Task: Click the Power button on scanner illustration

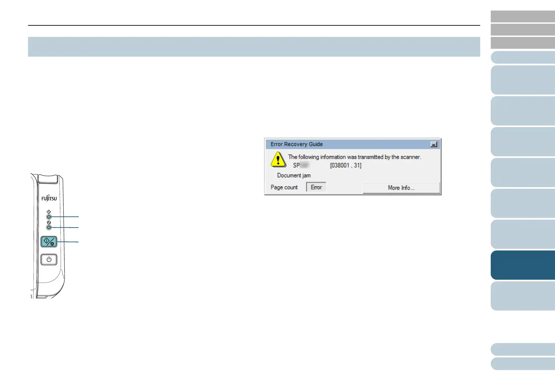Action: [x=49, y=260]
